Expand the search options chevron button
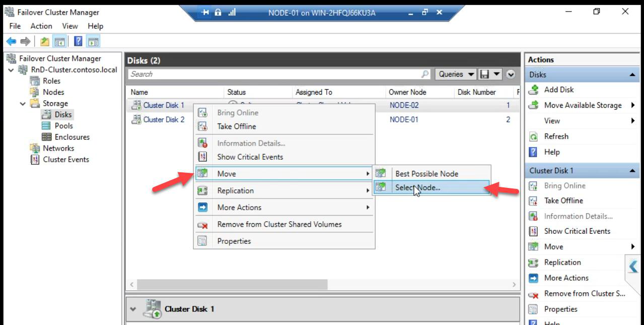The image size is (644, 325). click(511, 74)
